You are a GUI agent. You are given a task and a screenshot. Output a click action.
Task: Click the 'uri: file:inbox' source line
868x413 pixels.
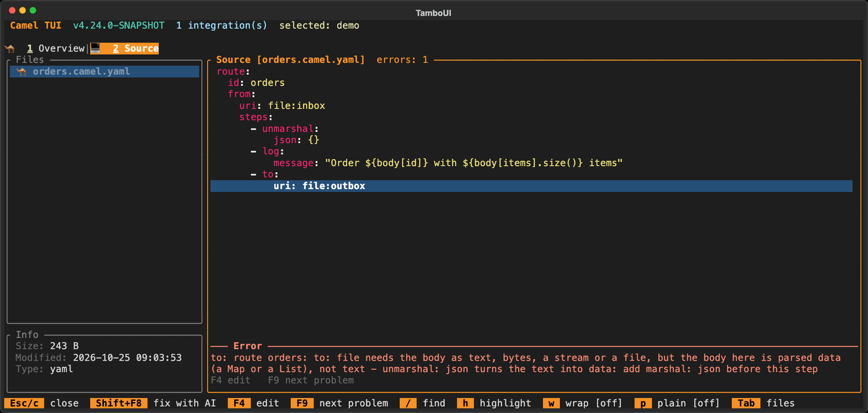[x=282, y=106]
